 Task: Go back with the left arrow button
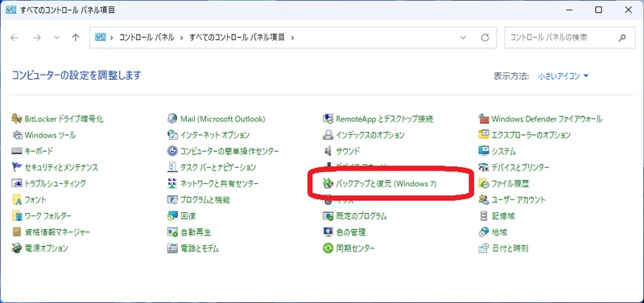pos(14,38)
